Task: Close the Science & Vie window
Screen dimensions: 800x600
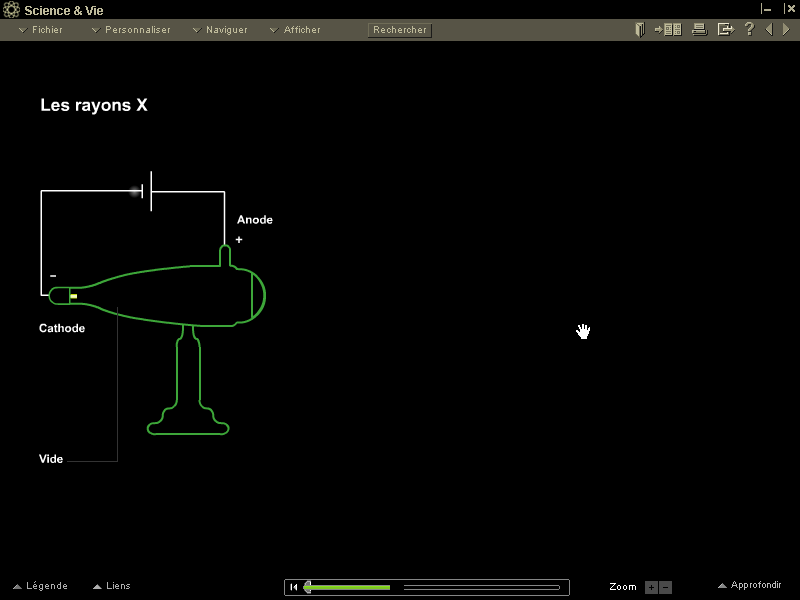Action: click(x=789, y=9)
